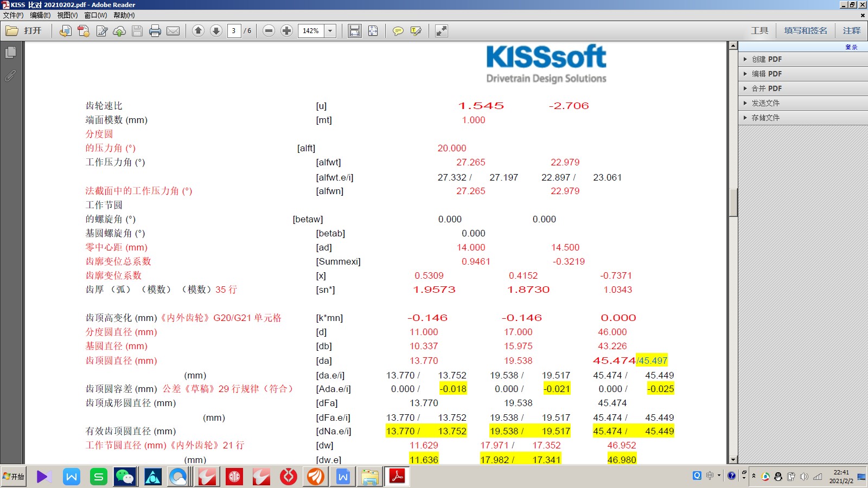
Task: Zoom out using the minus button
Action: click(269, 31)
